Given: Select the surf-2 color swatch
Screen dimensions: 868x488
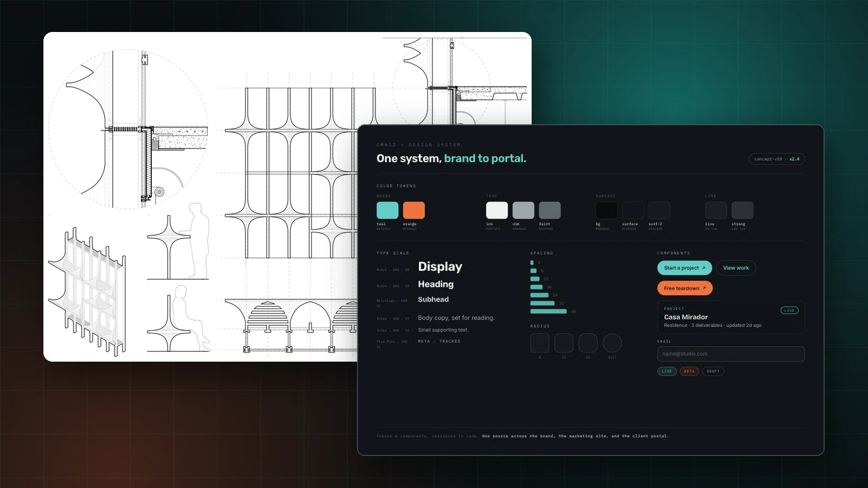Looking at the screenshot, I should pyautogui.click(x=659, y=210).
